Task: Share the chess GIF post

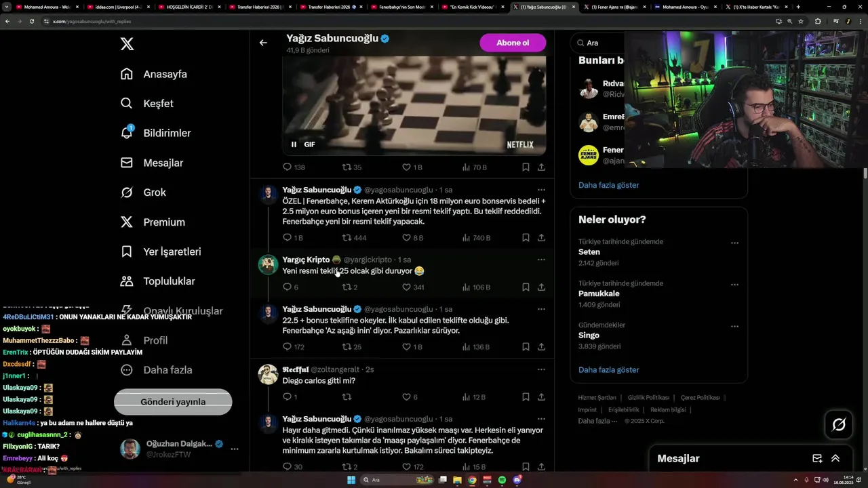Action: tap(541, 167)
